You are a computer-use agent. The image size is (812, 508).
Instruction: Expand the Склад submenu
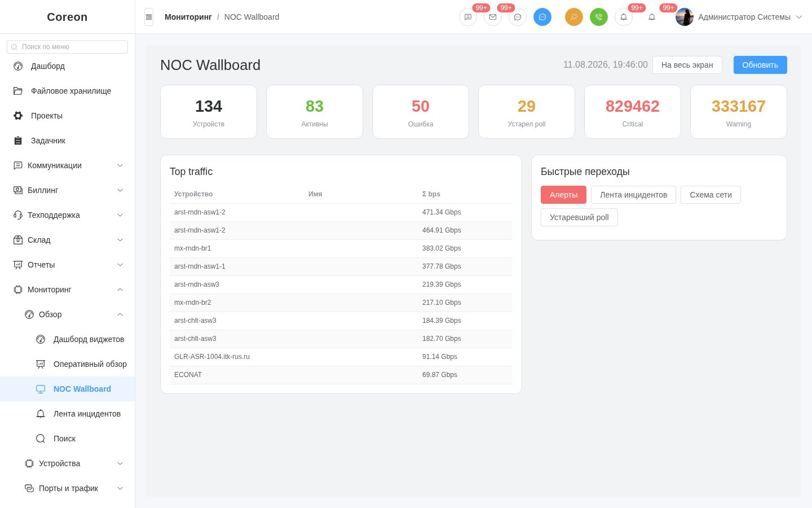(x=68, y=240)
